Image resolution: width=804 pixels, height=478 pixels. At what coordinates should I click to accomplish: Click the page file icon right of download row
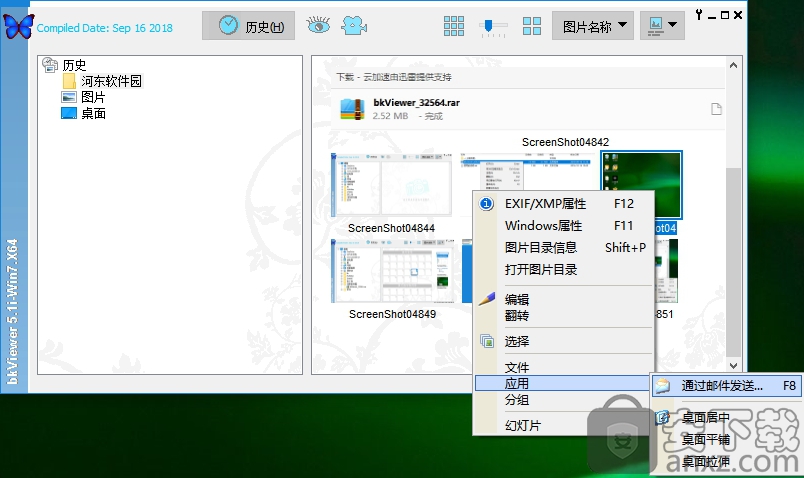click(716, 109)
